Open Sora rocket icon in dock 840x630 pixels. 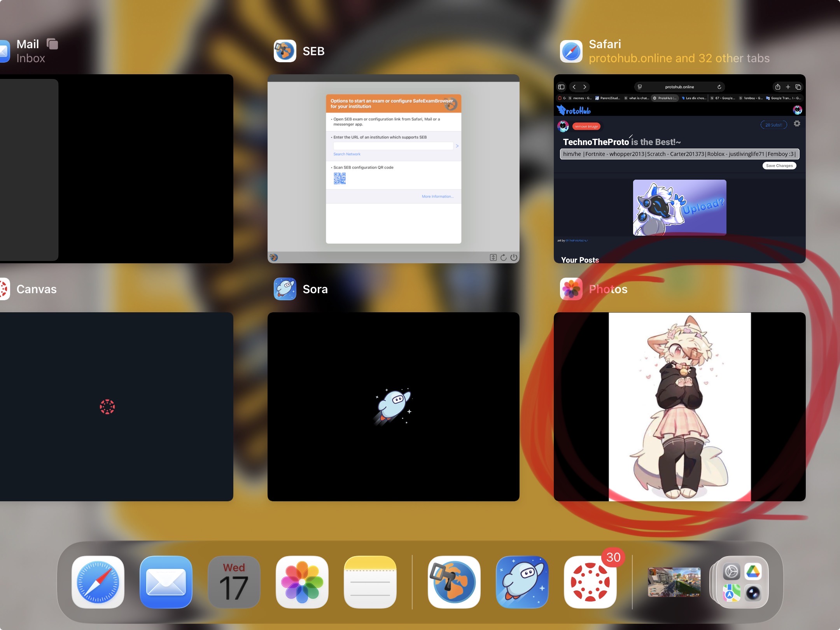(522, 582)
